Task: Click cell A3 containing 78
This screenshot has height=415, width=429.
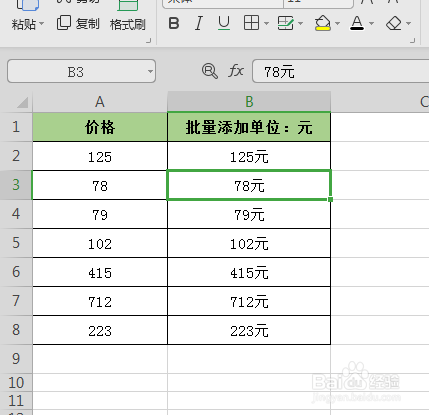Action: coord(100,185)
